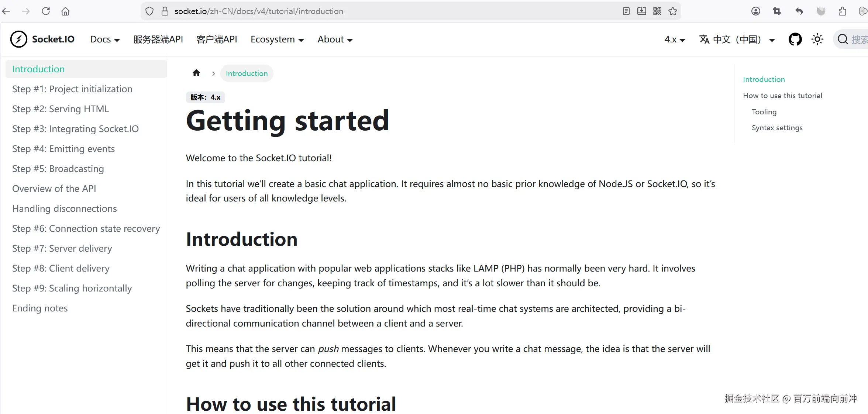
Task: Bookmark the page with the star icon
Action: pyautogui.click(x=673, y=11)
